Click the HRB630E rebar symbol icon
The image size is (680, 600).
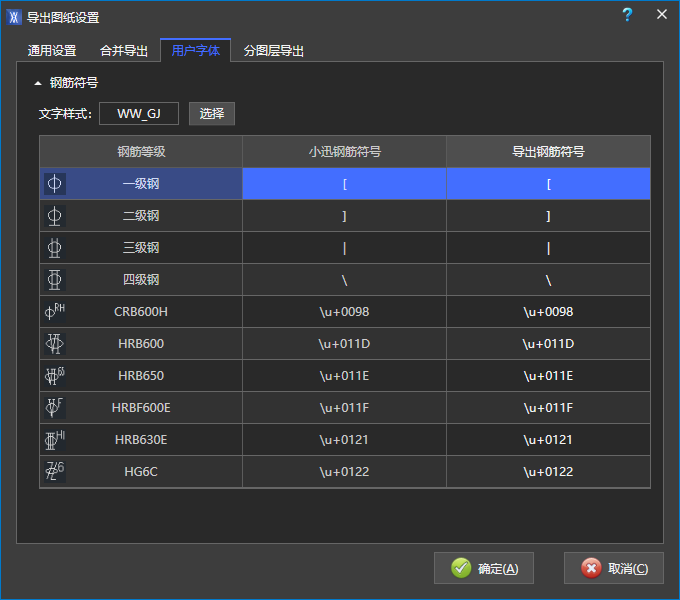[x=55, y=440]
